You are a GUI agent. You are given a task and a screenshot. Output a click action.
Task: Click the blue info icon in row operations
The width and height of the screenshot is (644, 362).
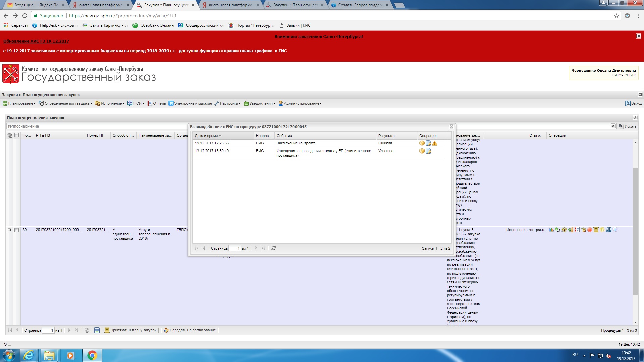click(616, 230)
